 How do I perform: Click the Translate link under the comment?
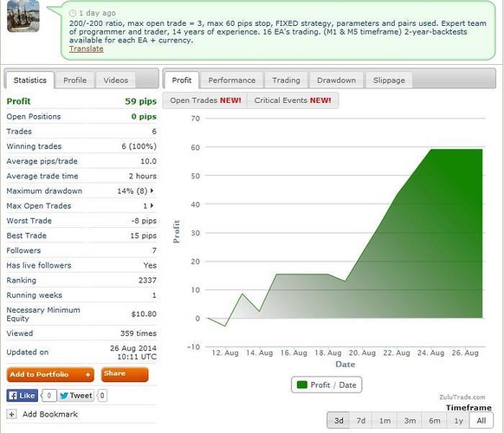pos(86,48)
